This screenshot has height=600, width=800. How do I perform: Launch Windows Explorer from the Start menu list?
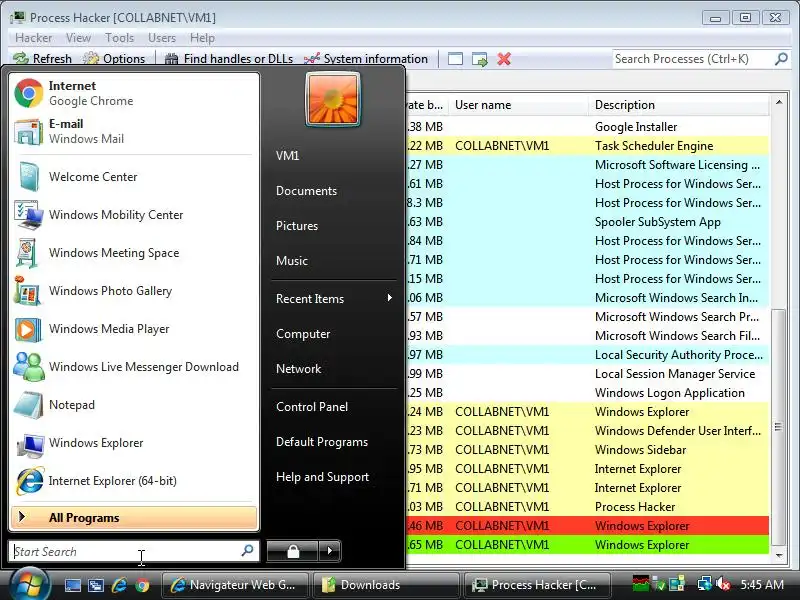tap(134, 443)
